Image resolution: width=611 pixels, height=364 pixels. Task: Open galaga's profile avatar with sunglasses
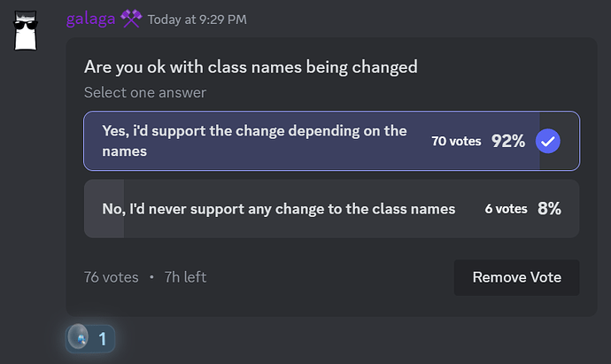click(26, 30)
